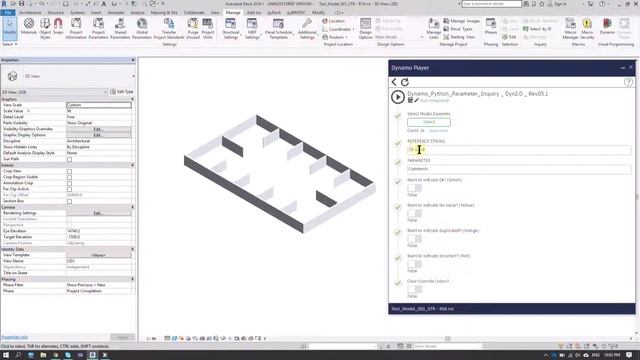Click Edit for Visibility/Graphics Overrides

98,129
